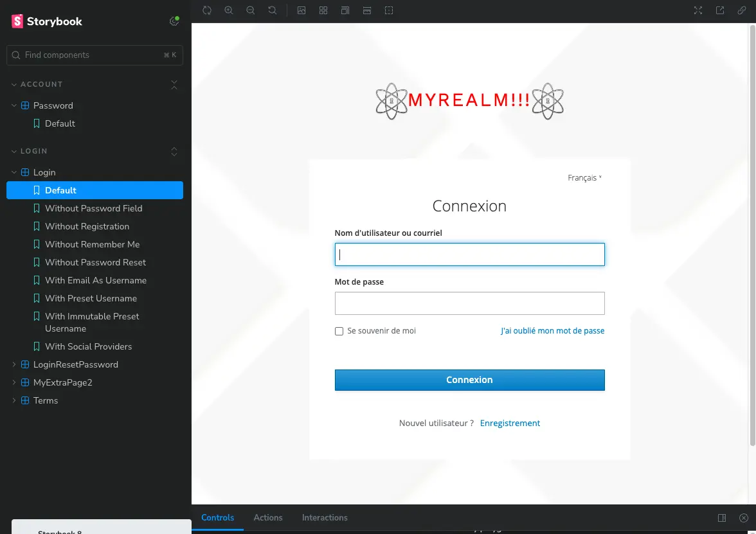
Task: Enter full screen preview mode
Action: pyautogui.click(x=698, y=10)
